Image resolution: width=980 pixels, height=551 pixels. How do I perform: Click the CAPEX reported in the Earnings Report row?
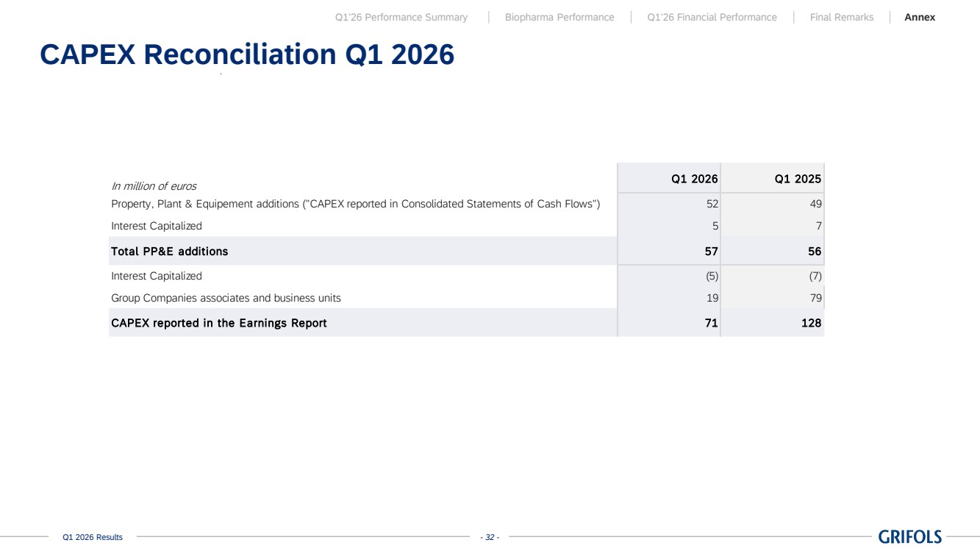[x=466, y=323]
